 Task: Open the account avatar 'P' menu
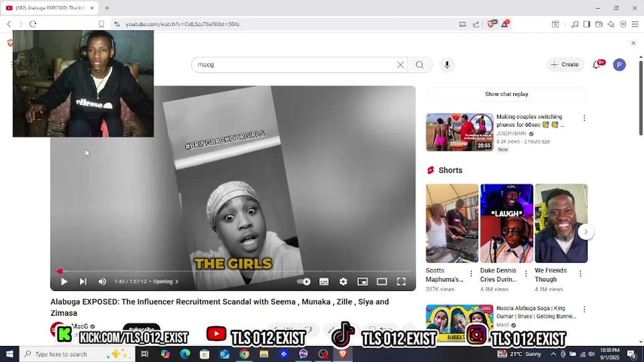(619, 64)
